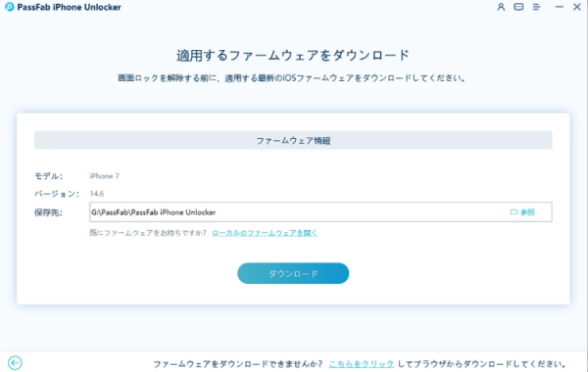Close the PassFab iPhone Unlocker window
This screenshot has height=372, width=588.
point(577,7)
